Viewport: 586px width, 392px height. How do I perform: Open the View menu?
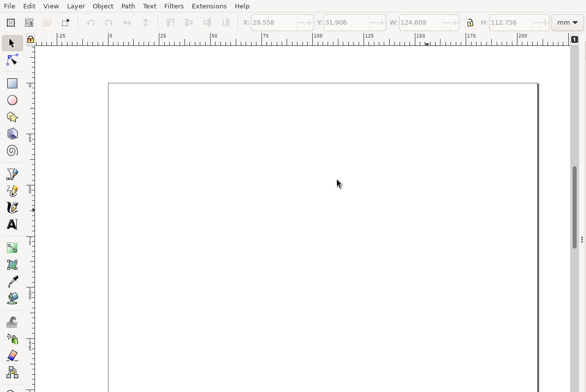51,6
